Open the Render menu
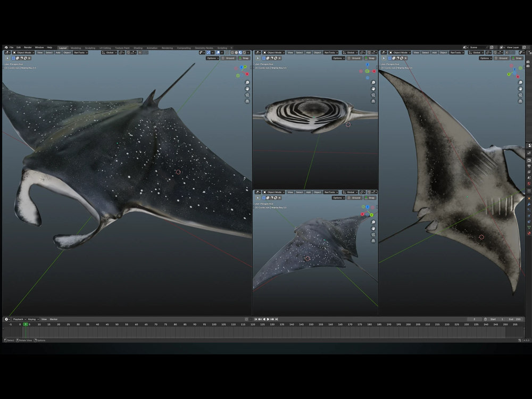The width and height of the screenshot is (532, 399). 28,47
